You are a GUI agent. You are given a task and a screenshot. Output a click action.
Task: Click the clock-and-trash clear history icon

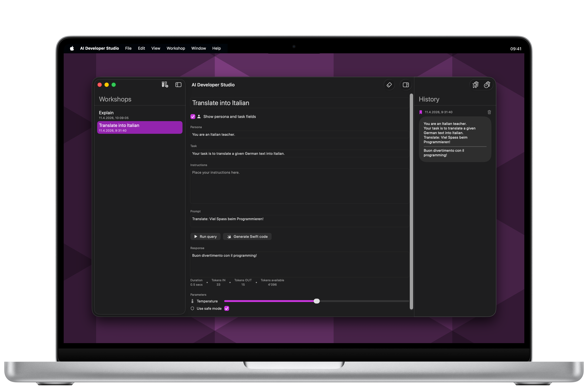(x=487, y=85)
